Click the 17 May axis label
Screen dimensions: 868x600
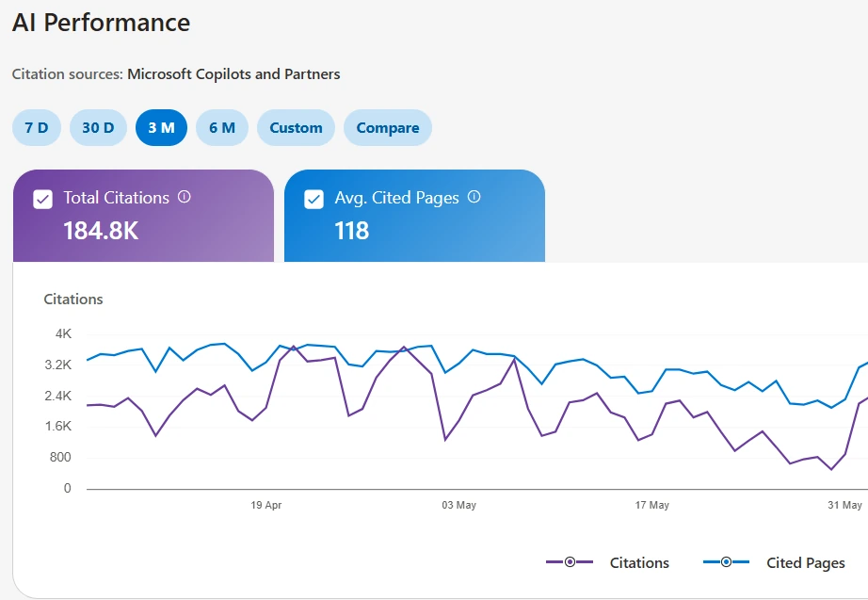652,505
